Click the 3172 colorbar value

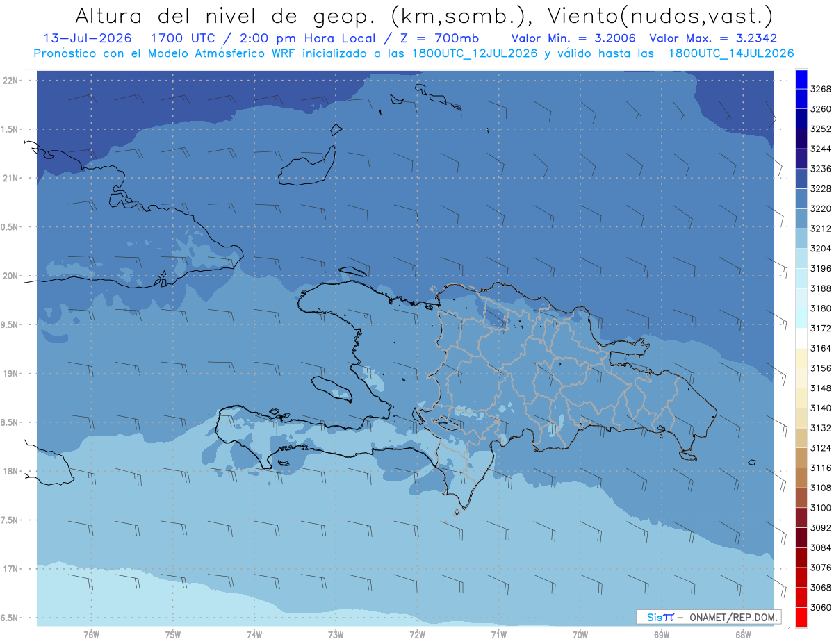point(820,329)
